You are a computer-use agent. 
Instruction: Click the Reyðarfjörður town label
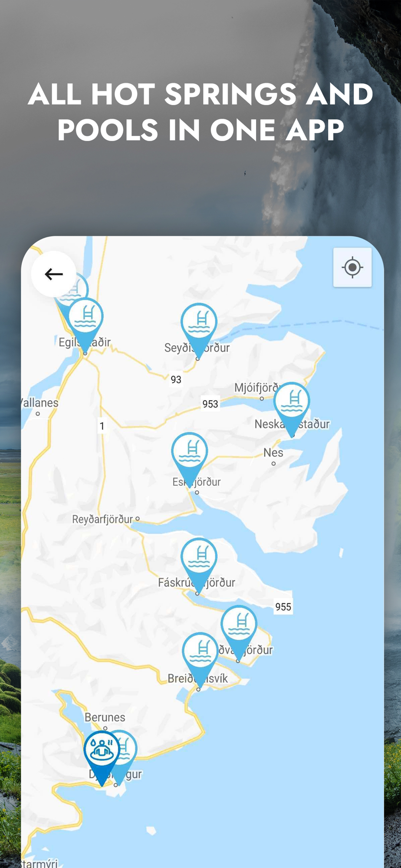[x=102, y=519]
